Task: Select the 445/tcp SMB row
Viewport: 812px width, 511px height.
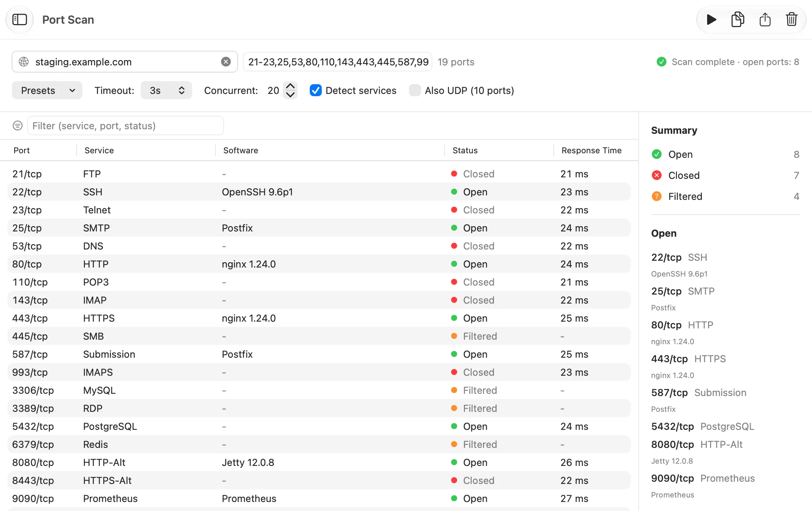Action: point(319,336)
